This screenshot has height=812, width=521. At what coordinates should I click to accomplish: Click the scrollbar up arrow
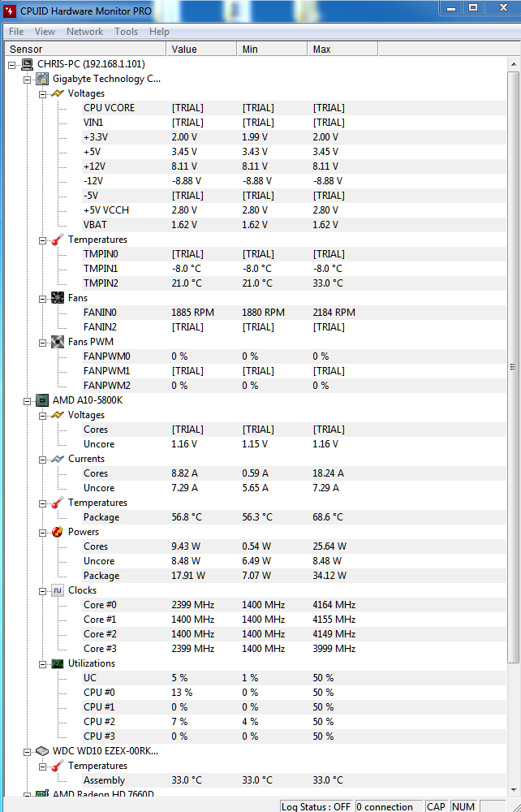(513, 64)
